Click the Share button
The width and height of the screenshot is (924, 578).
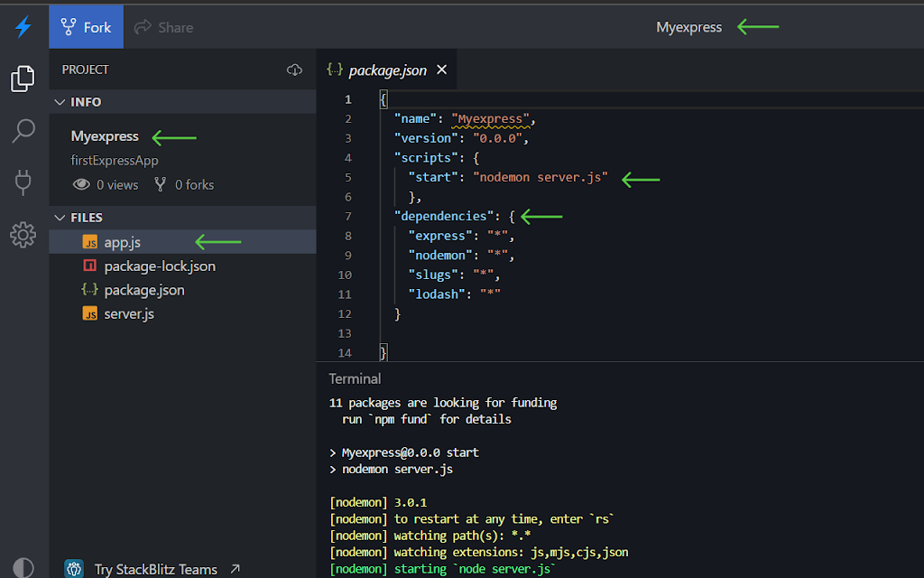tap(164, 27)
